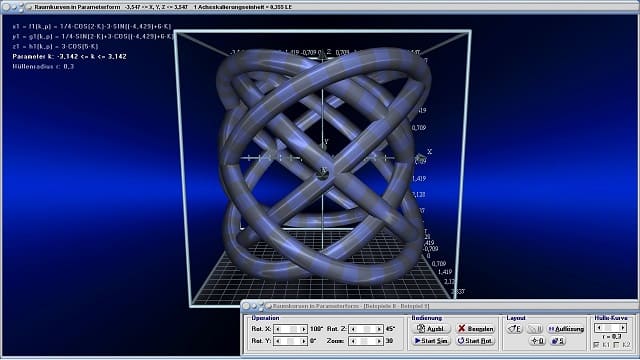Click the z1 = h1(k,p) formula line
The image size is (640, 360).
pos(56,47)
